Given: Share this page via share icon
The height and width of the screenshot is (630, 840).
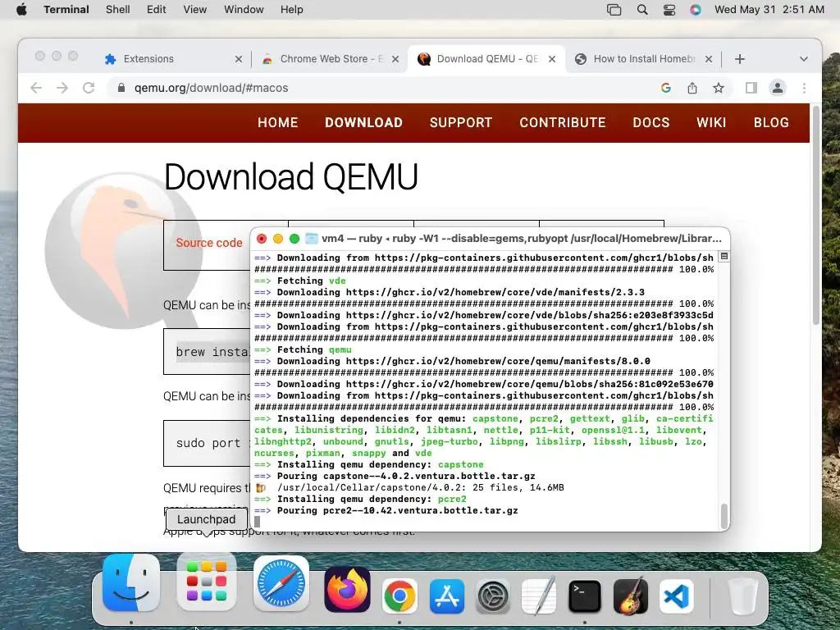Looking at the screenshot, I should point(692,88).
